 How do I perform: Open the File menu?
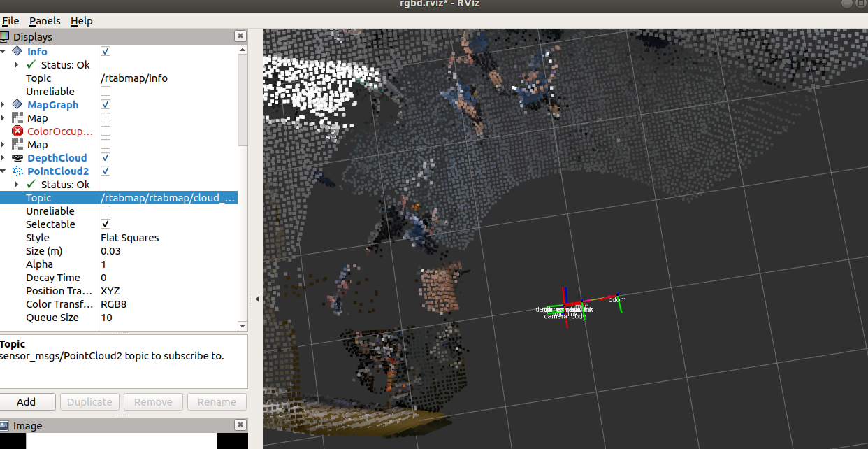(10, 21)
